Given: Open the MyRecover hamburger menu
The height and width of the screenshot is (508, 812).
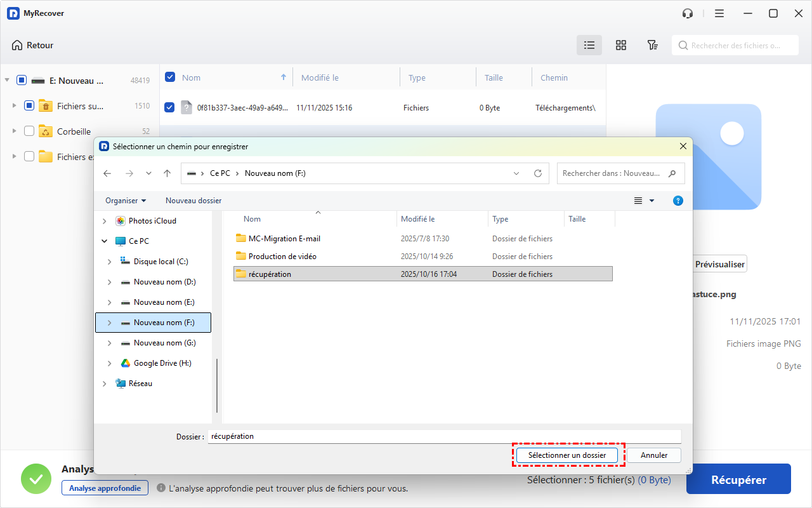Looking at the screenshot, I should (719, 13).
